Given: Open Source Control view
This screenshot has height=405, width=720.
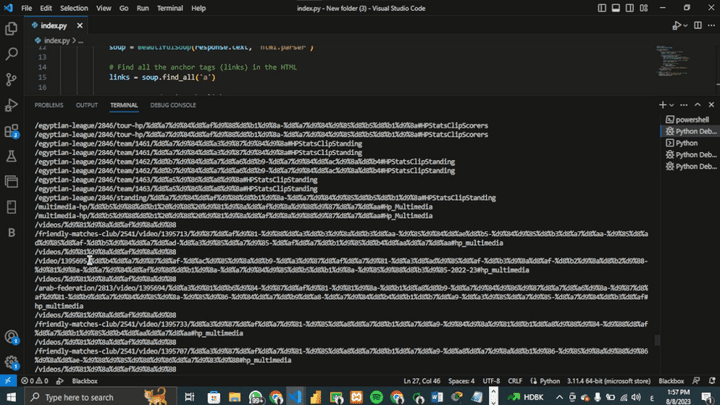Looking at the screenshot, I should 11,79.
